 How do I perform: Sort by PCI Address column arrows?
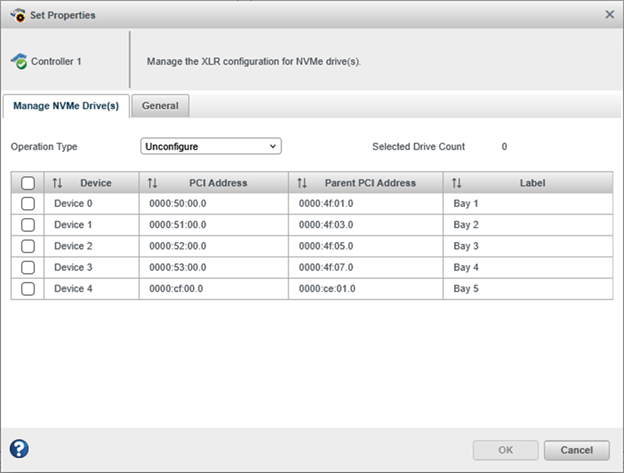[152, 183]
